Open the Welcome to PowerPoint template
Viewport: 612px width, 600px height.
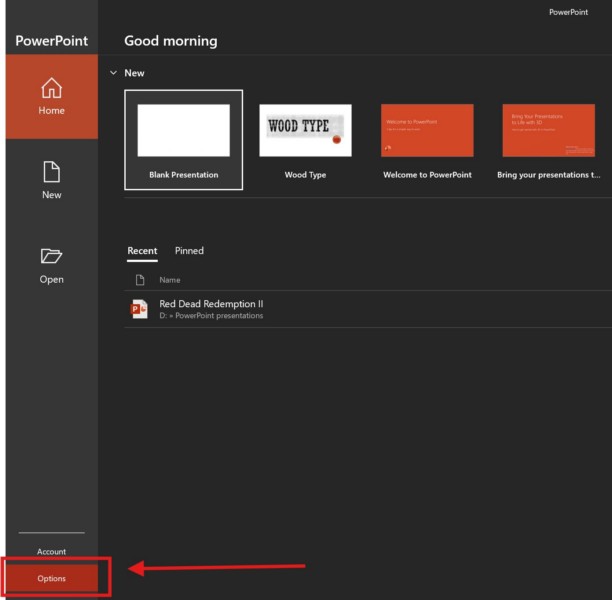(427, 131)
